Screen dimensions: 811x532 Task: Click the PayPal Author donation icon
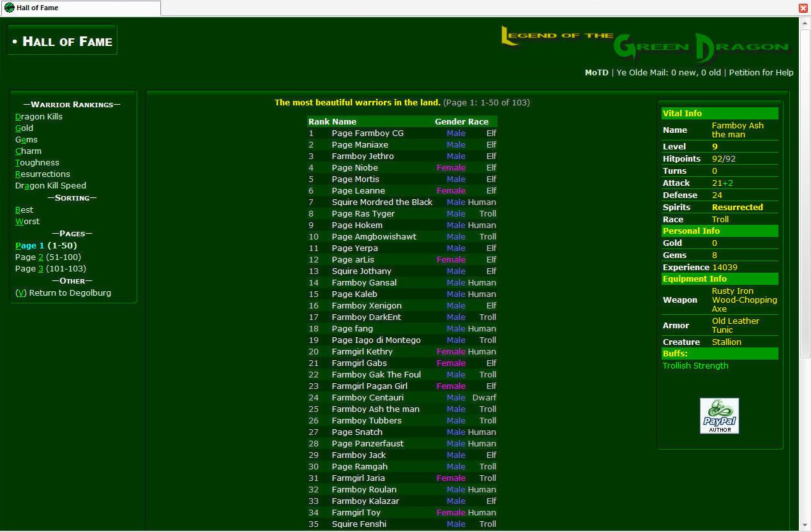pyautogui.click(x=719, y=416)
